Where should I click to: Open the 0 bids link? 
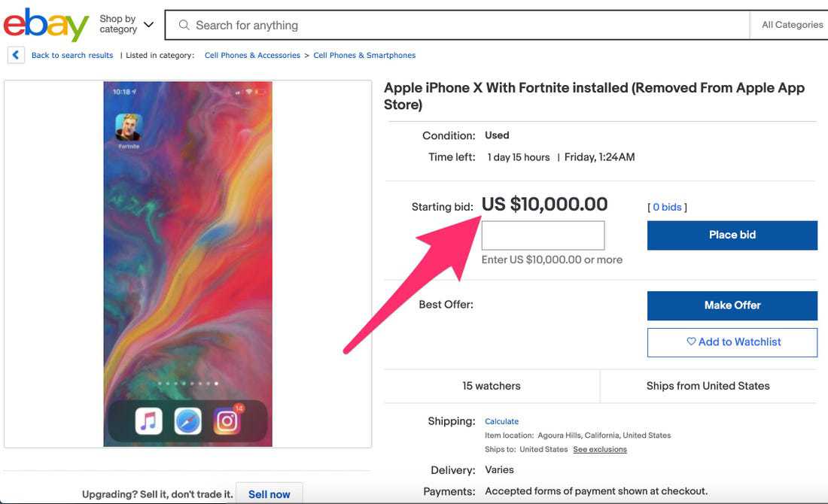click(x=667, y=207)
